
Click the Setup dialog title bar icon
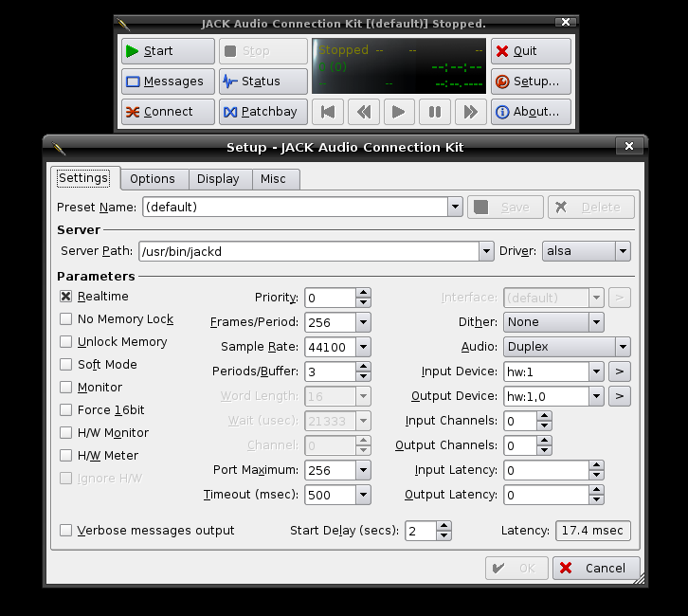click(x=59, y=148)
